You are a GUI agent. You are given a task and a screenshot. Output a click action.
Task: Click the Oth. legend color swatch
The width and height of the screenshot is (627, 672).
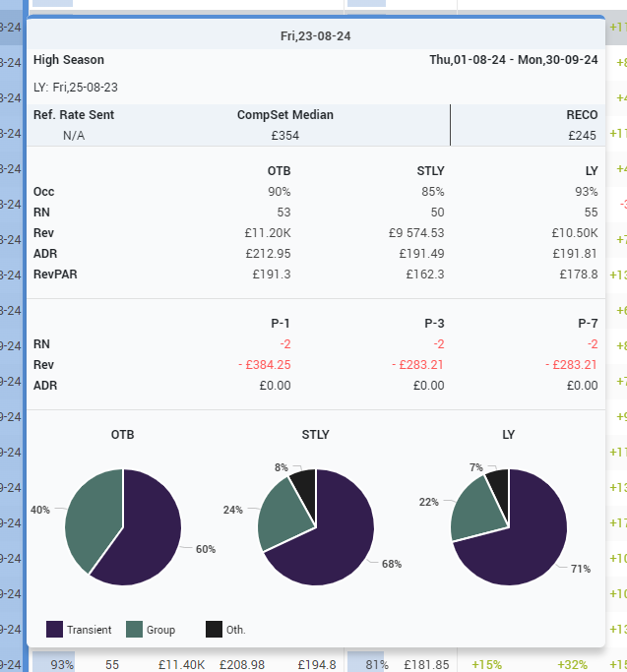tap(214, 629)
